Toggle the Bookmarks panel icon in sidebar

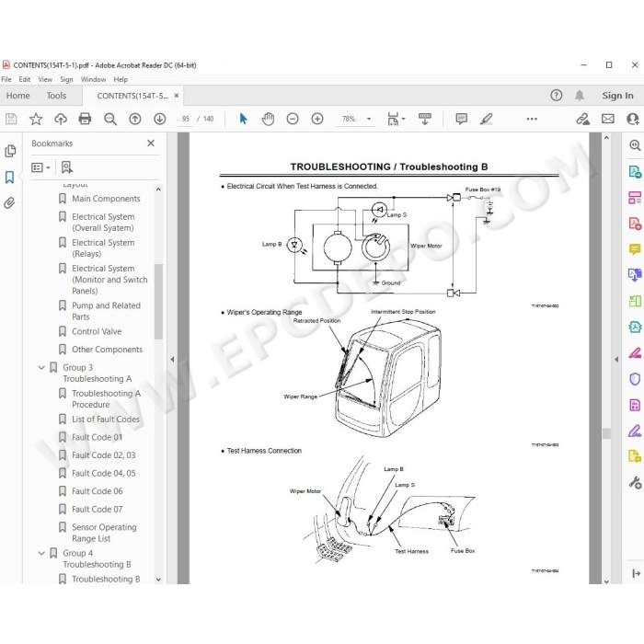10,178
